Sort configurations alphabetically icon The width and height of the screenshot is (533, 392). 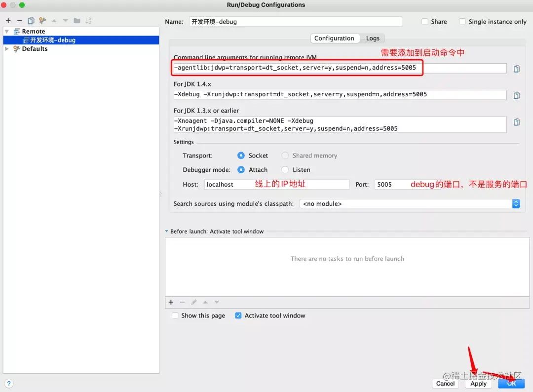(x=88, y=21)
